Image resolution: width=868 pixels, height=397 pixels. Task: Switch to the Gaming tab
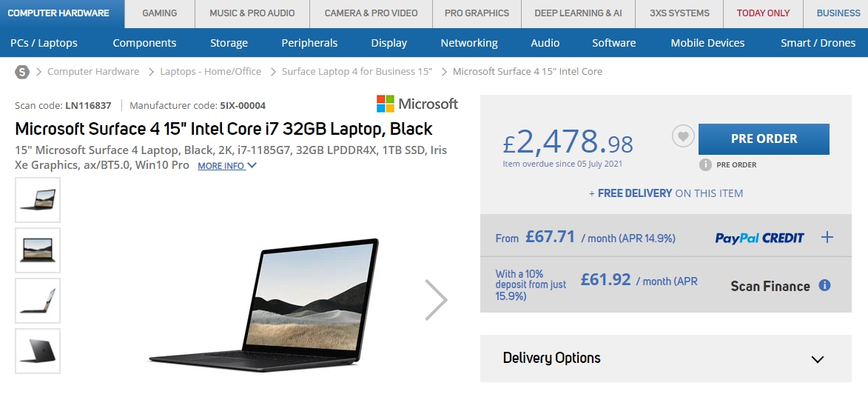click(x=159, y=13)
